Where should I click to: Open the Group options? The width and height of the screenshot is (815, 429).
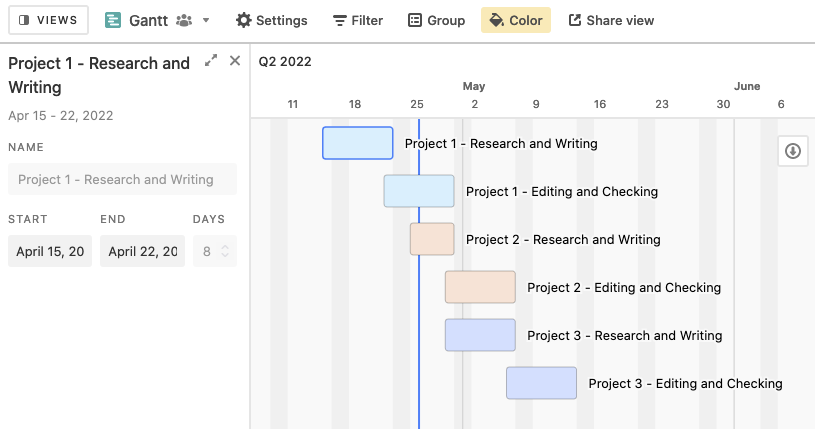[x=437, y=20]
